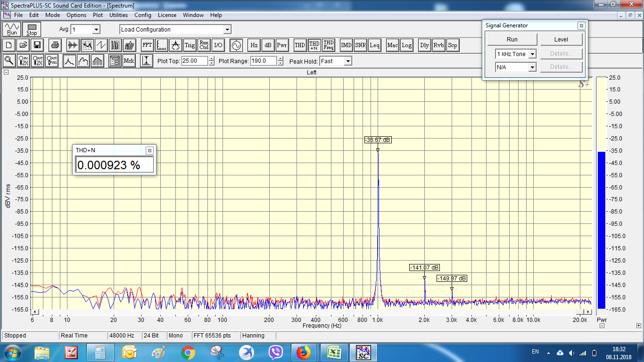
Task: Click Level in the Signal Generator
Action: click(x=561, y=40)
